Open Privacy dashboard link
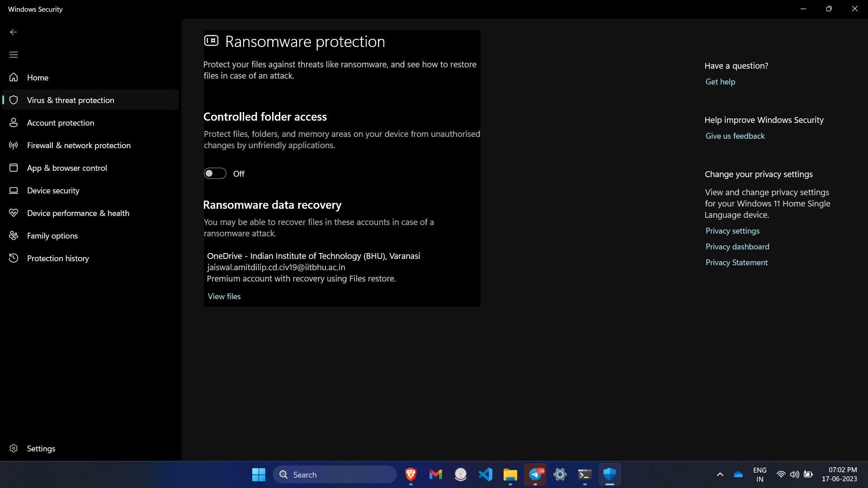The image size is (868, 488). (737, 247)
